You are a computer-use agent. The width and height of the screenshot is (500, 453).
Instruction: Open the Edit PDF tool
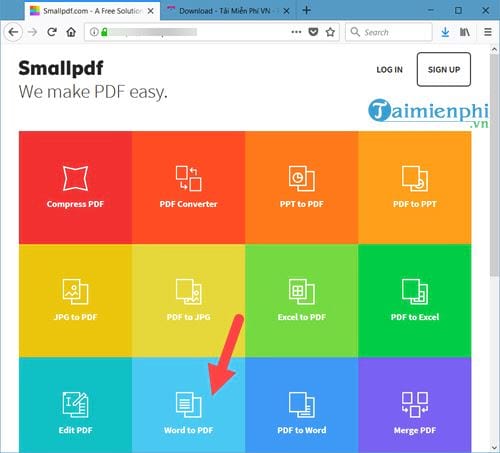[75, 405]
